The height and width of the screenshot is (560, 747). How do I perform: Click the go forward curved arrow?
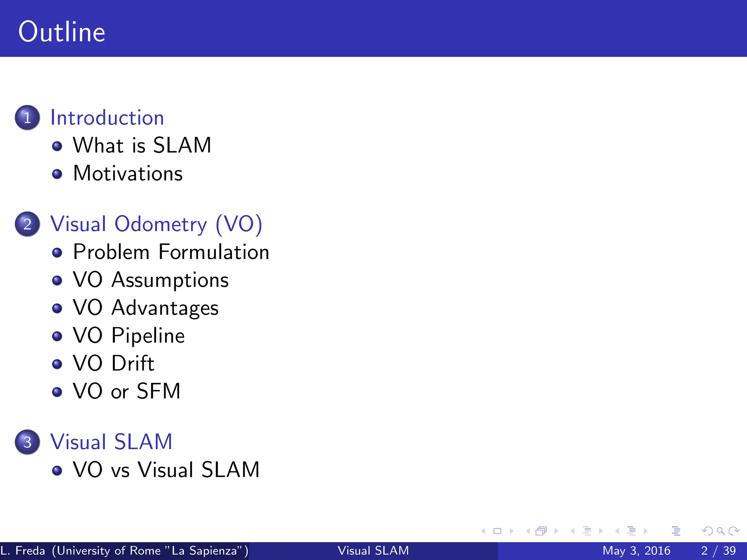click(x=734, y=531)
